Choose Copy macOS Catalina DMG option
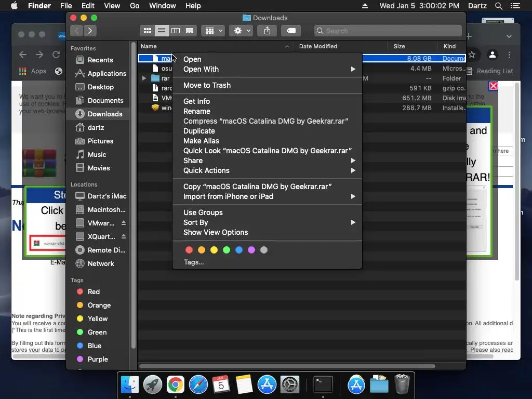The width and height of the screenshot is (532, 399). 268,187
